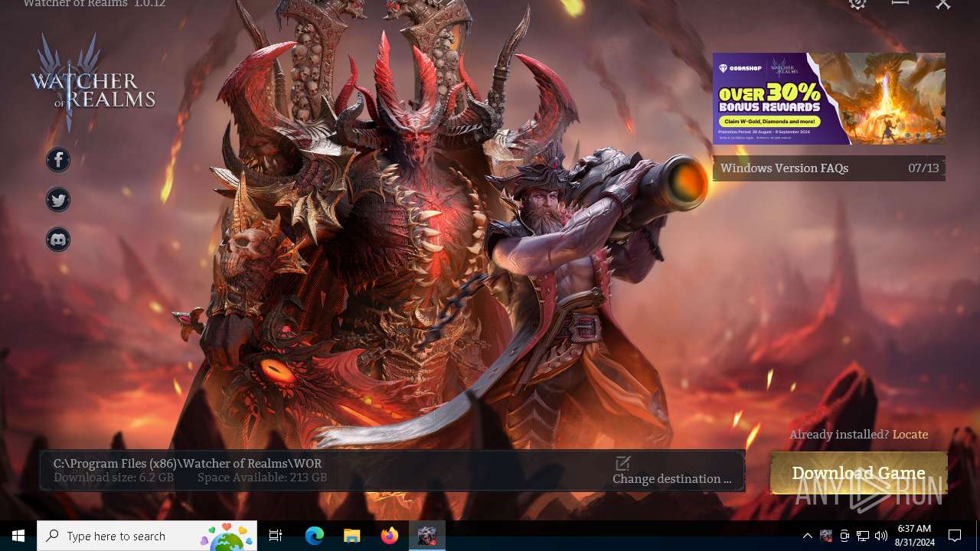Open the Twitter social link
Screen dimensions: 980x551
(58, 200)
